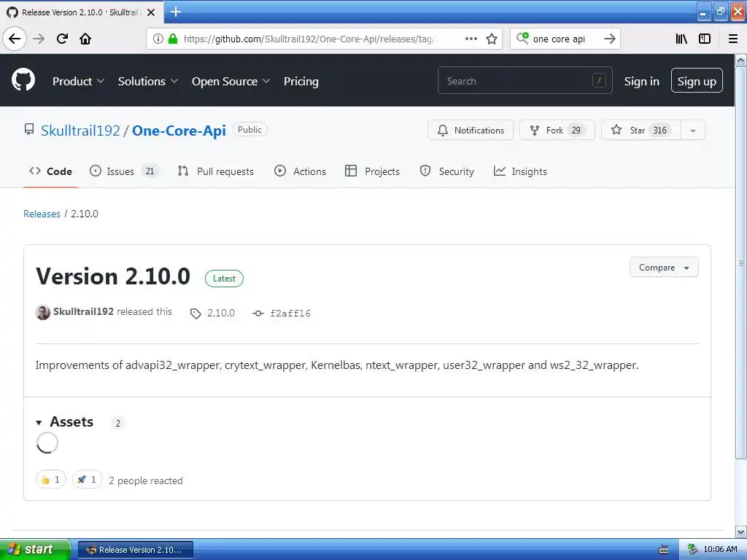Click the one core api search box
Image resolution: width=747 pixels, height=560 pixels.
pyautogui.click(x=565, y=39)
